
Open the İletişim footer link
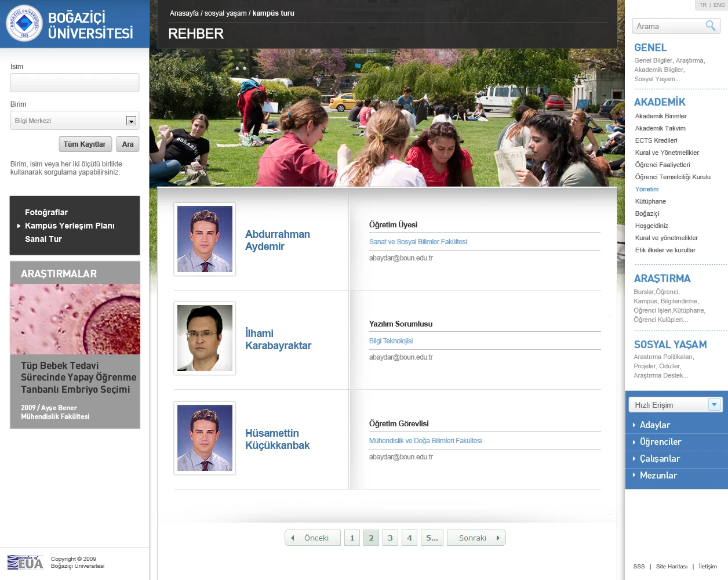[x=708, y=566]
